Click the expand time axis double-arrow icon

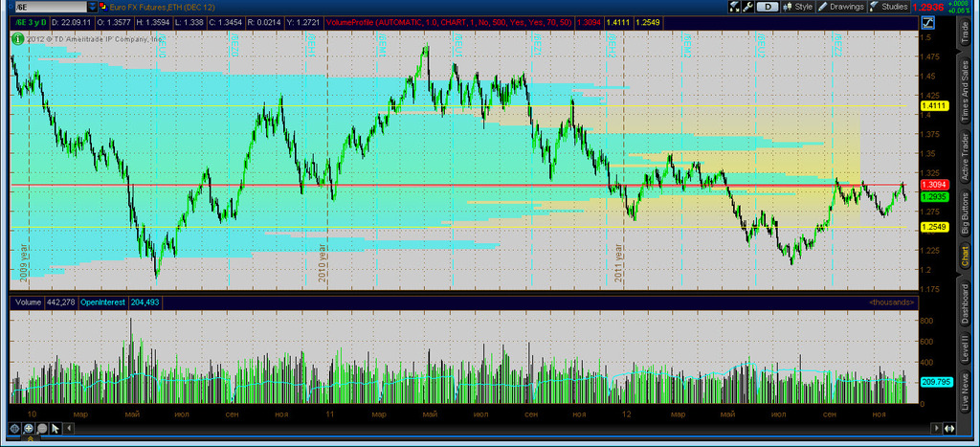tap(949, 428)
